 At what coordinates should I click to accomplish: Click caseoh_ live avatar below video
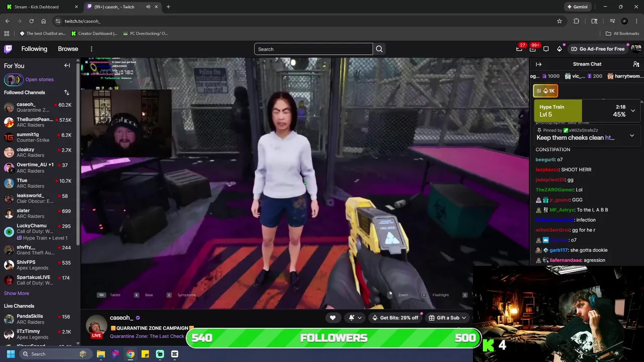[96, 326]
